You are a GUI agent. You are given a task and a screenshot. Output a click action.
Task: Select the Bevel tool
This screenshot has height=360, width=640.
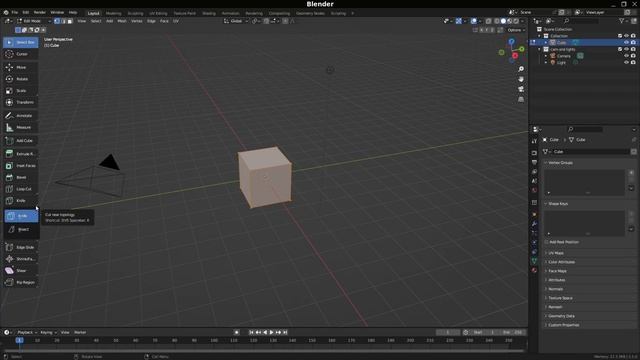[x=21, y=177]
